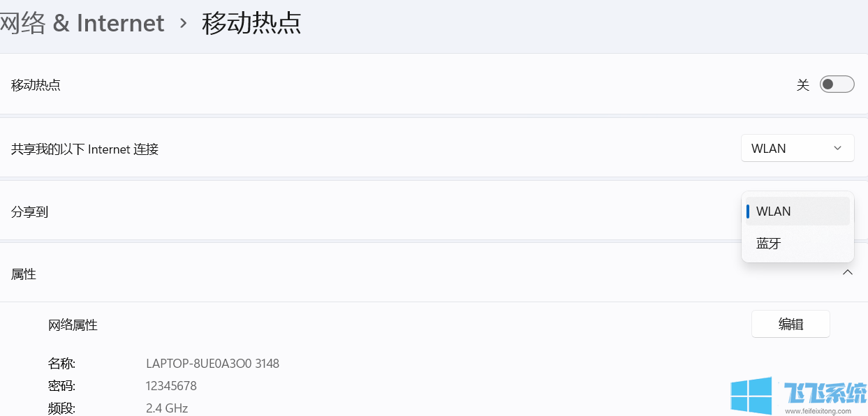This screenshot has width=868, height=416.
Task: Navigate back via 网络 & Internet breadcrumb
Action: tap(82, 23)
